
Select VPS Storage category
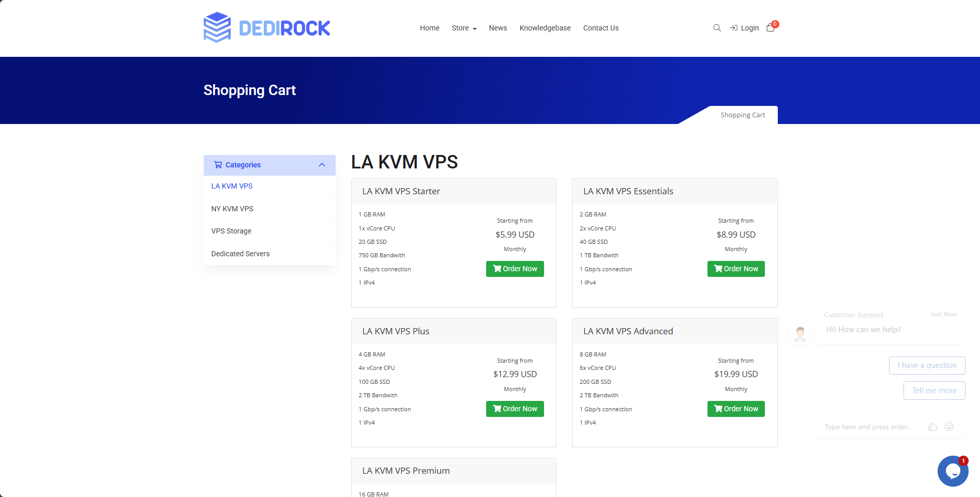coord(269,231)
